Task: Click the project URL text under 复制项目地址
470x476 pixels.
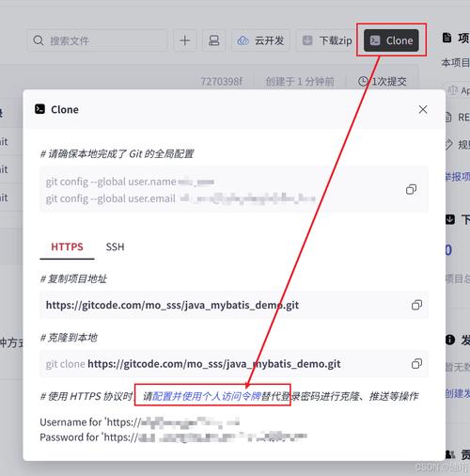Action: click(x=172, y=305)
